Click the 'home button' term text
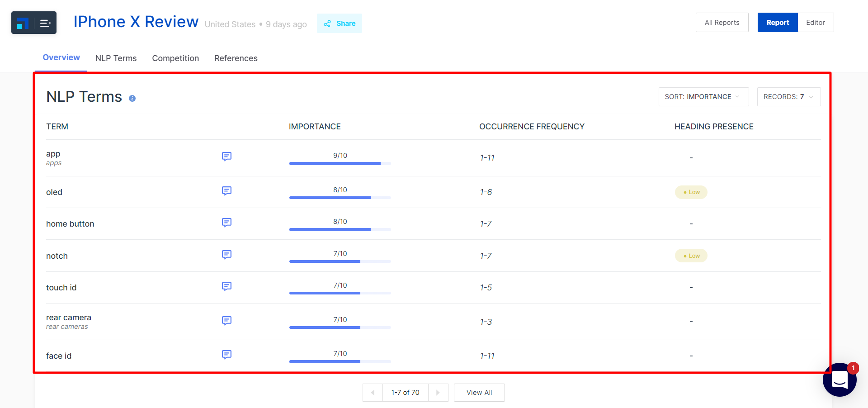The height and width of the screenshot is (408, 868). [70, 224]
